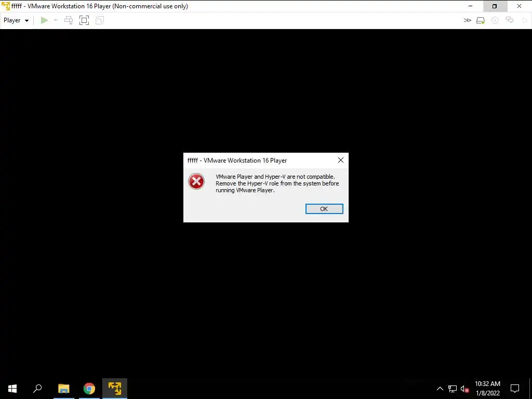The height and width of the screenshot is (399, 532).
Task: Click the Unity mode toolbar icon
Action: click(100, 20)
